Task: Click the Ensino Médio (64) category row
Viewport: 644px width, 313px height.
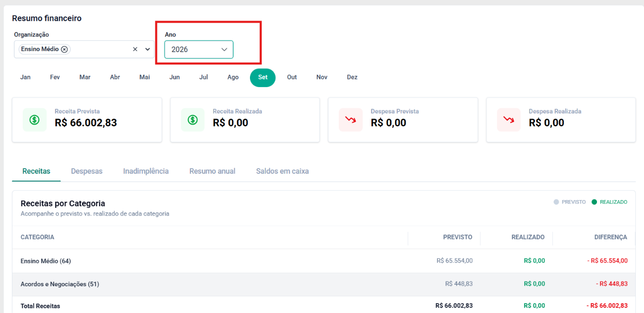Action: tap(324, 261)
